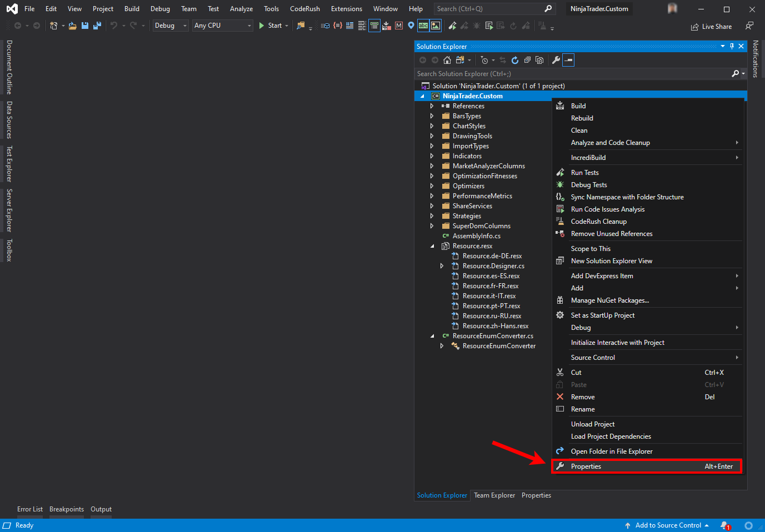Click the Home icon in Solution Explorer
The height and width of the screenshot is (532, 765).
tap(447, 60)
